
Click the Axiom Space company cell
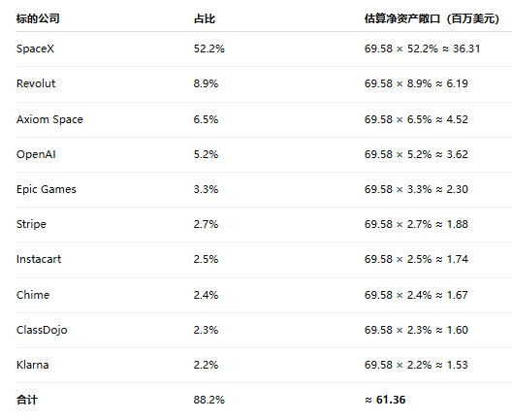coord(49,119)
